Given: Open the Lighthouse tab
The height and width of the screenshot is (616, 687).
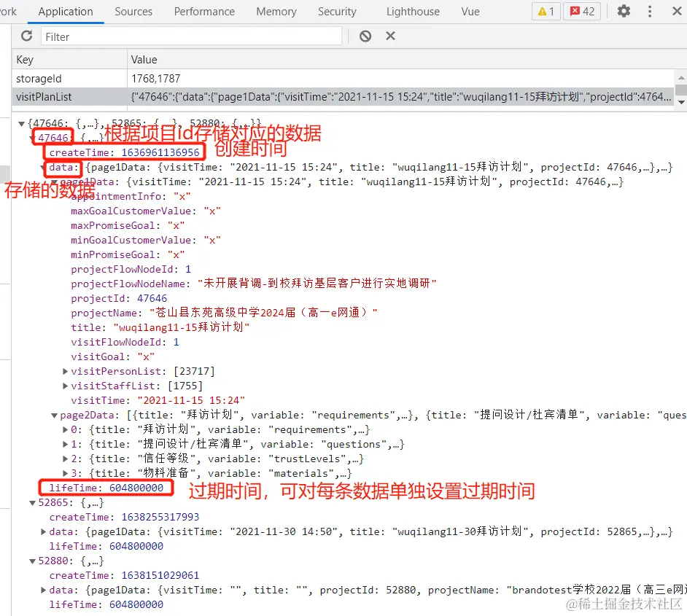Looking at the screenshot, I should [x=413, y=12].
